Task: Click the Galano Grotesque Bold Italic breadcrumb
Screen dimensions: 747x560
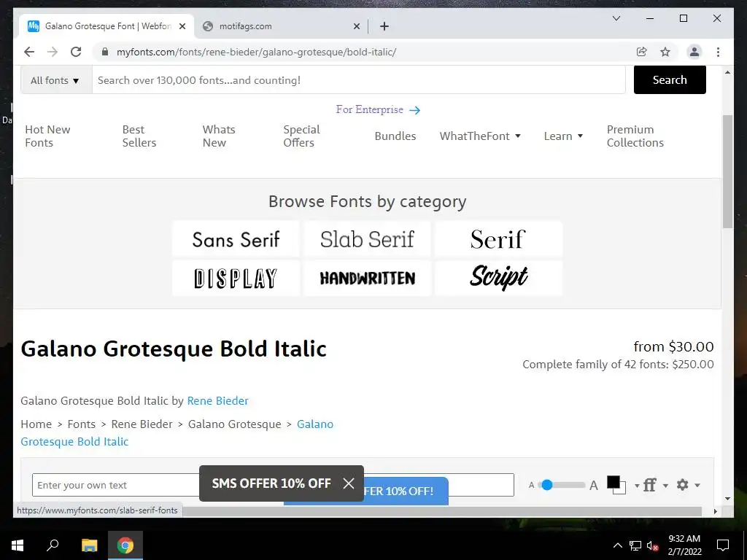Action: click(x=75, y=442)
